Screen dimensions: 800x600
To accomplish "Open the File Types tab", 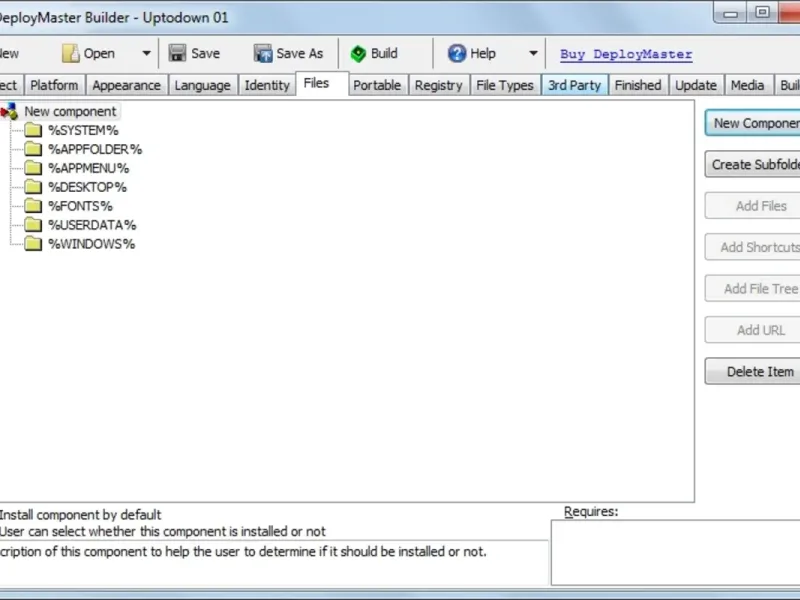I will (505, 85).
